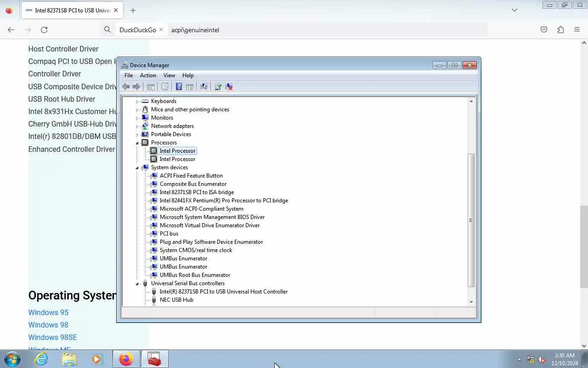This screenshot has height=368, width=588.
Task: Expand the Portable Devices category
Action: pyautogui.click(x=137, y=134)
